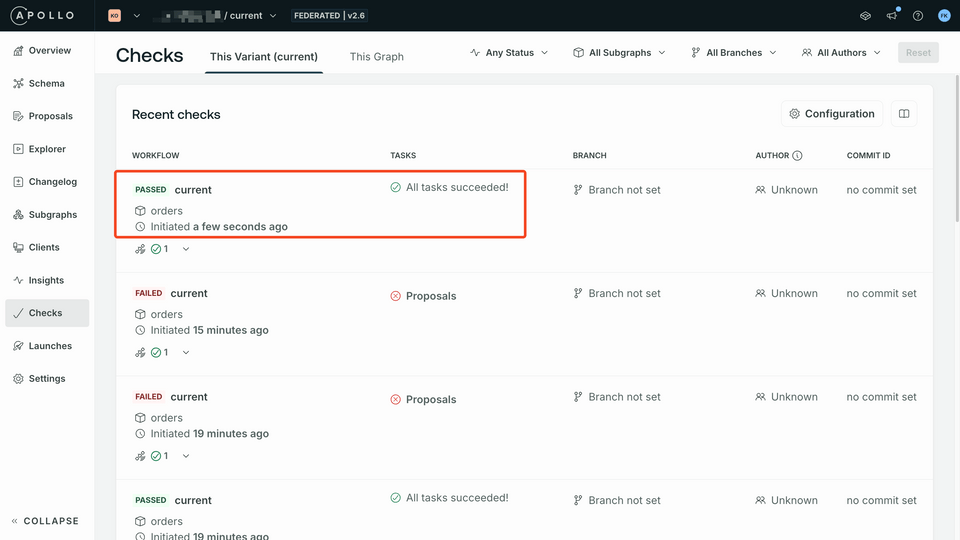Expand results of check from 15 minutes ago
Image resolution: width=960 pixels, height=540 pixels.
(x=186, y=353)
